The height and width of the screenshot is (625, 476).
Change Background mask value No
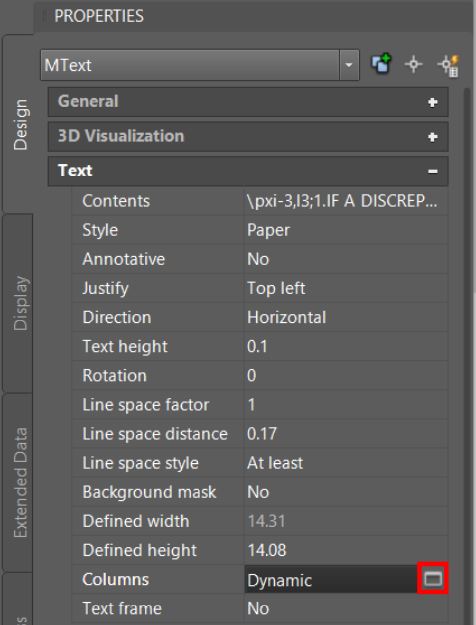(x=346, y=492)
